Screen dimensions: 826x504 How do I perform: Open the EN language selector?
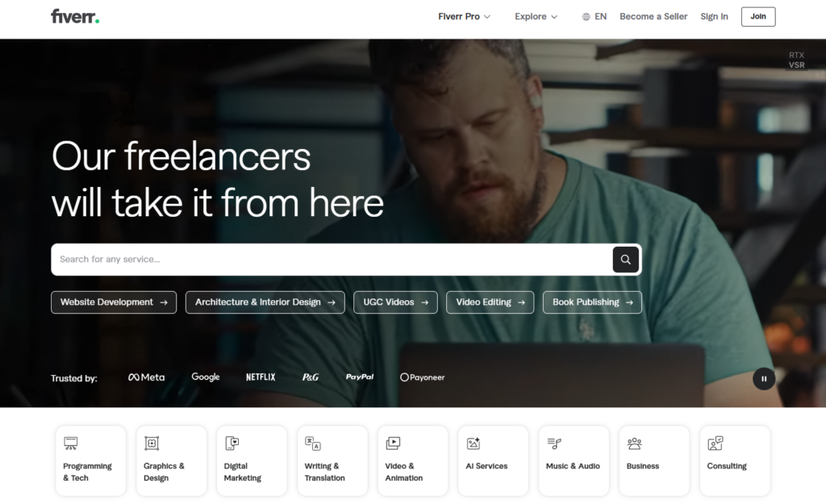594,17
